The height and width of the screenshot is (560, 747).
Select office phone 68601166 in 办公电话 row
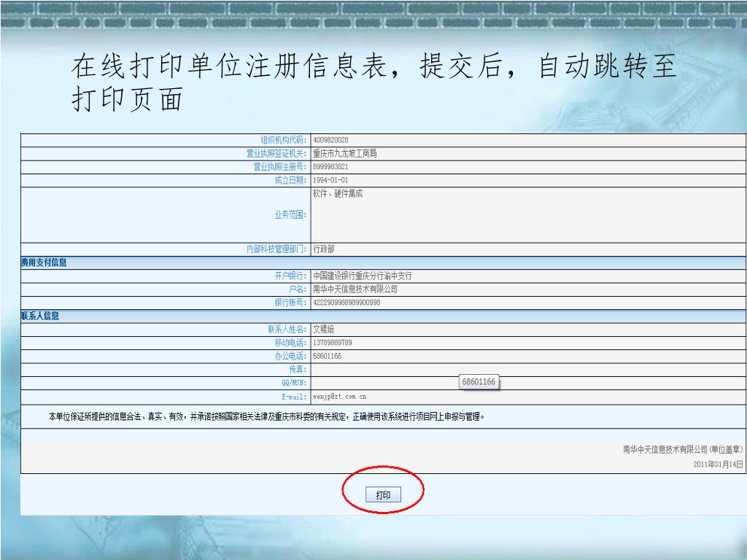328,356
